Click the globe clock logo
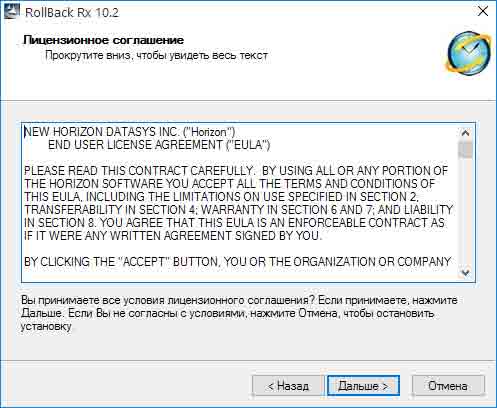The height and width of the screenshot is (408, 497). 469,53
